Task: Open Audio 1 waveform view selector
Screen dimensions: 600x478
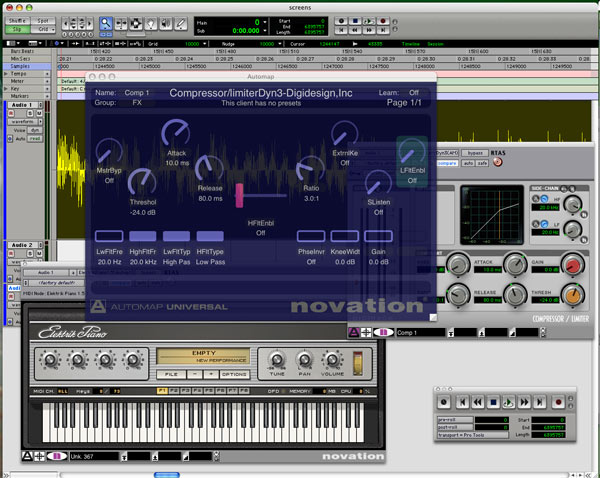Action: (x=25, y=122)
